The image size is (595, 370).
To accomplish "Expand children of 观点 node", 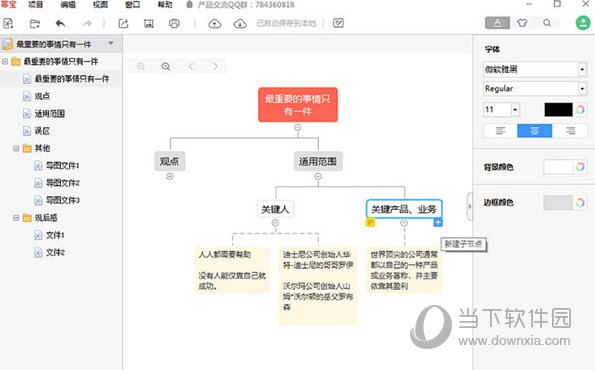I will (170, 176).
